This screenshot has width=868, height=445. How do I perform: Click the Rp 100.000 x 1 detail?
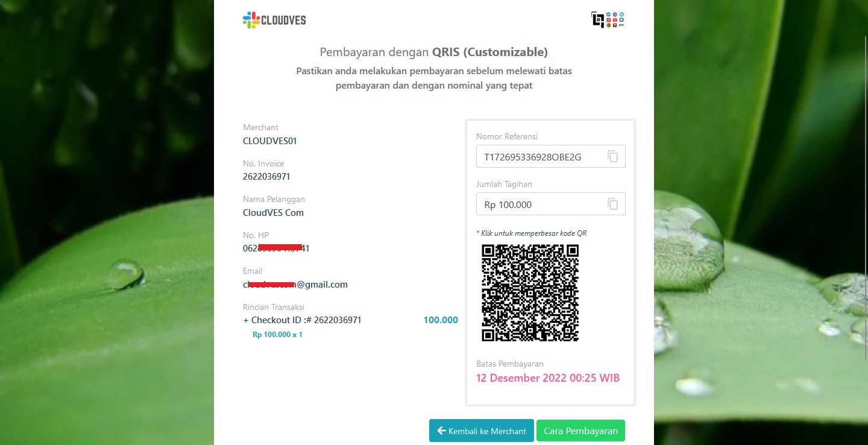tap(277, 334)
